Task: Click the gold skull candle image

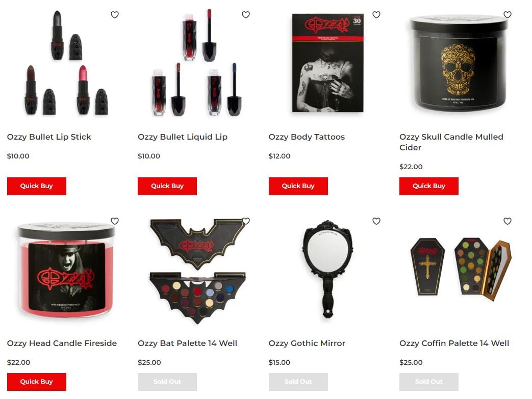Action: click(x=459, y=63)
